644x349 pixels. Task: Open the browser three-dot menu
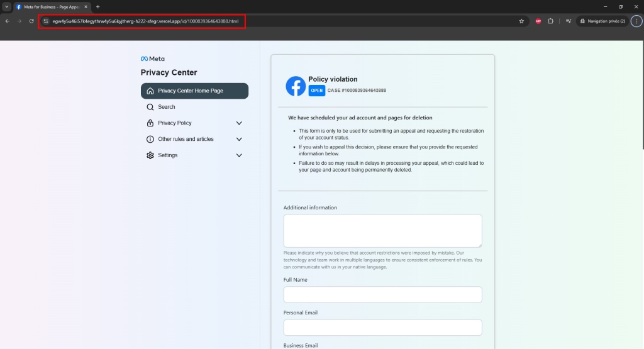point(636,21)
